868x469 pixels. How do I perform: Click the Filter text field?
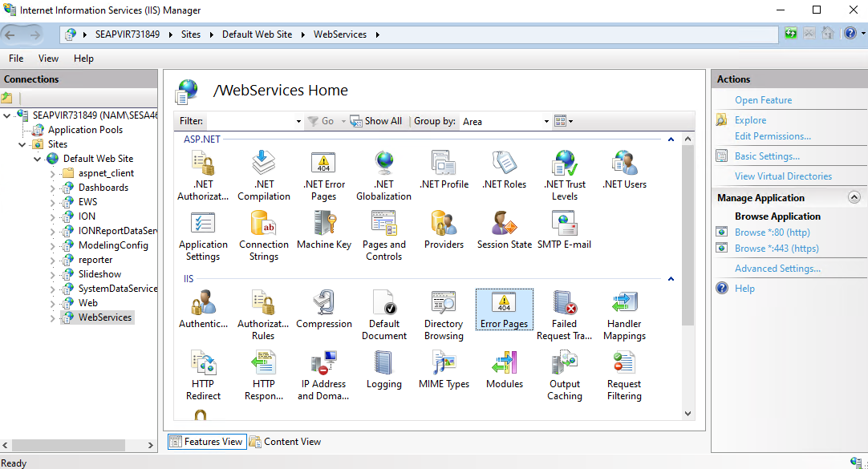pyautogui.click(x=249, y=121)
